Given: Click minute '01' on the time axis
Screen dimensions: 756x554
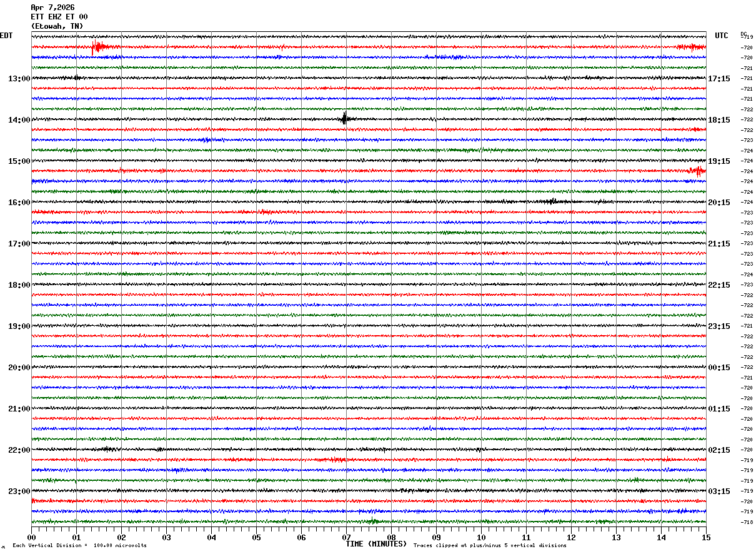Looking at the screenshot, I should (76, 537).
